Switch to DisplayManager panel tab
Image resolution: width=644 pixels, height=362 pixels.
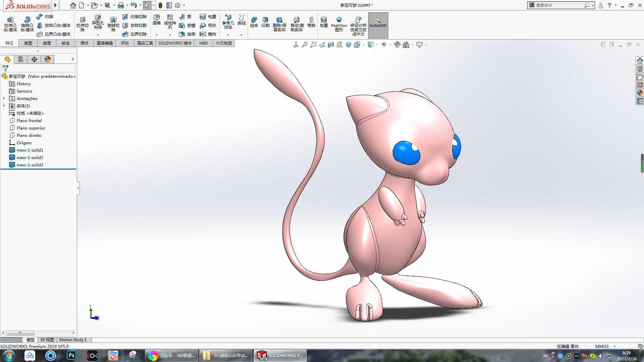point(48,59)
